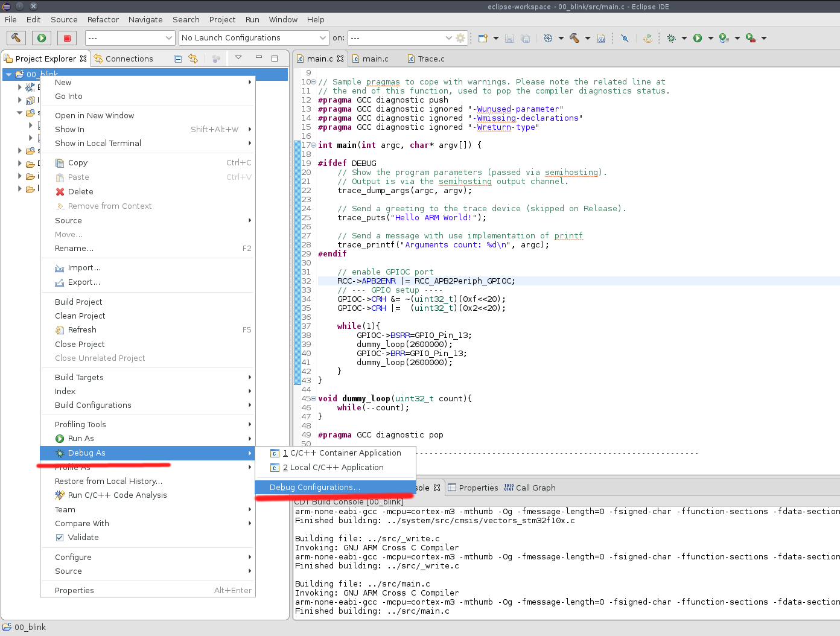Open the New wizard icon on the toolbar
The image size is (840, 636).
click(x=483, y=37)
